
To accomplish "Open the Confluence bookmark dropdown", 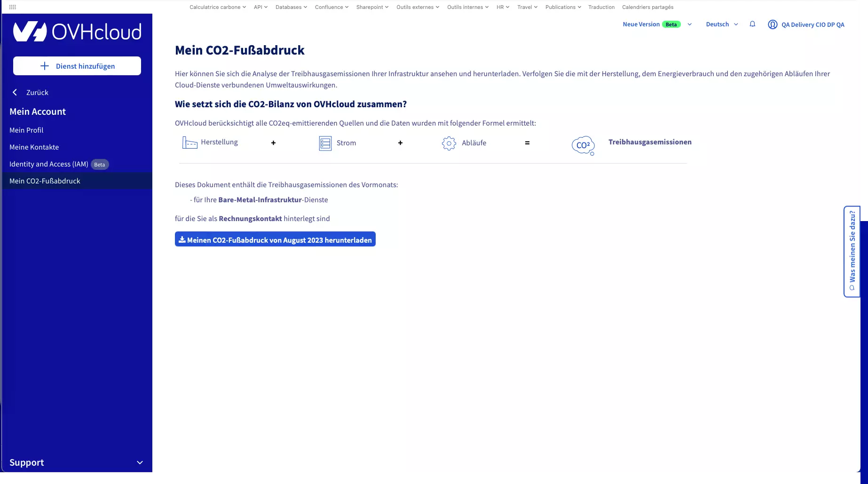I will pyautogui.click(x=331, y=7).
